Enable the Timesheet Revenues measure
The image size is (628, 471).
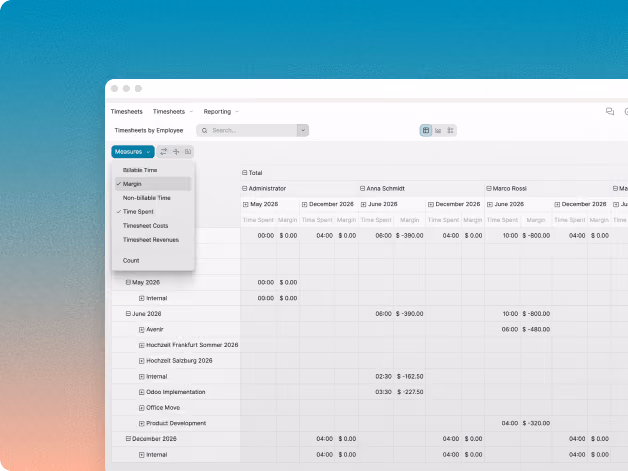[x=153, y=240]
